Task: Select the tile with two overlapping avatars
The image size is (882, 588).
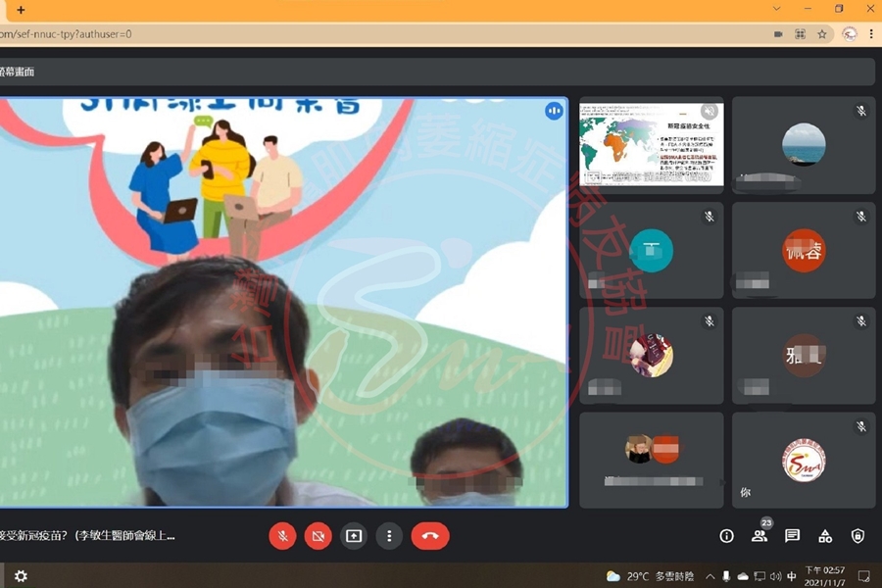Action: click(652, 461)
